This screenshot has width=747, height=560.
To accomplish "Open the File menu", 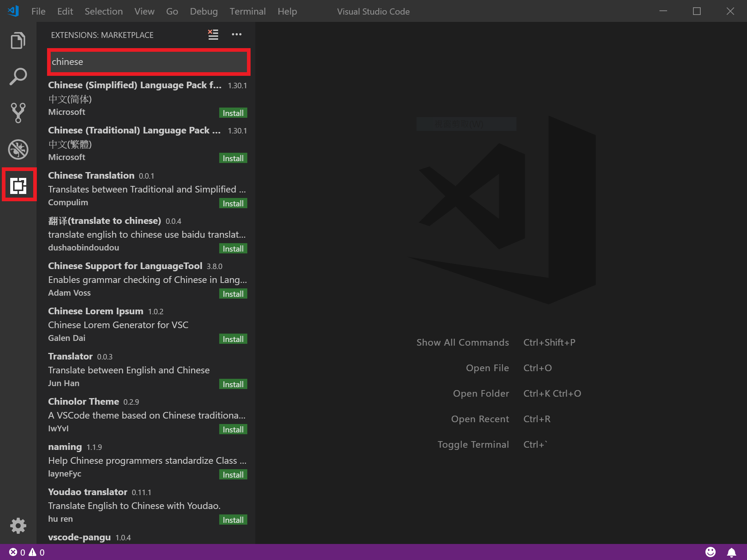I will point(38,11).
